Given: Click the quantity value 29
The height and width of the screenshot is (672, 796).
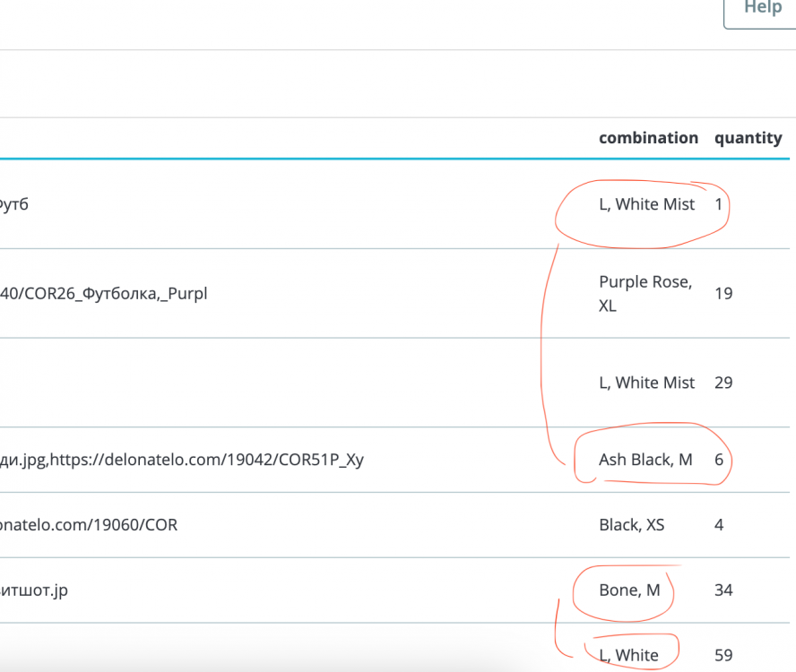Looking at the screenshot, I should [x=723, y=383].
